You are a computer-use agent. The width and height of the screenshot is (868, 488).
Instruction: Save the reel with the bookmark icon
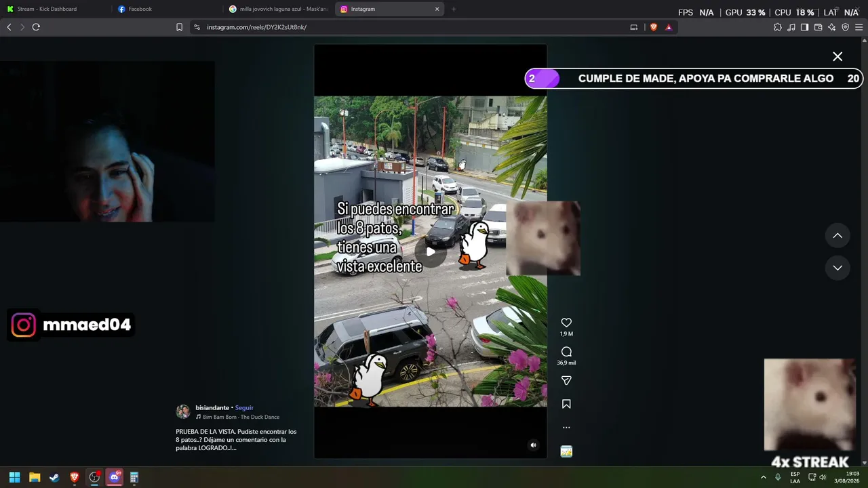coord(566,404)
